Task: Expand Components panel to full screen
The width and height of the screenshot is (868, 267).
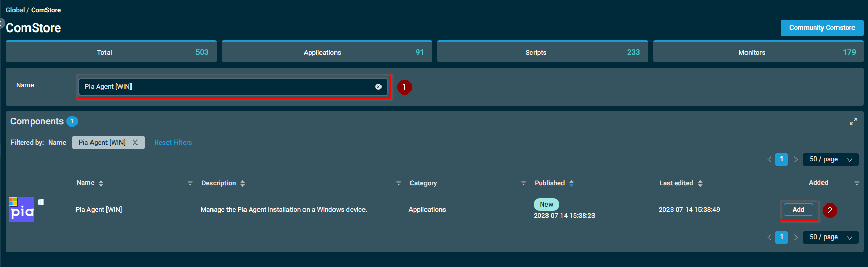Action: click(x=854, y=121)
